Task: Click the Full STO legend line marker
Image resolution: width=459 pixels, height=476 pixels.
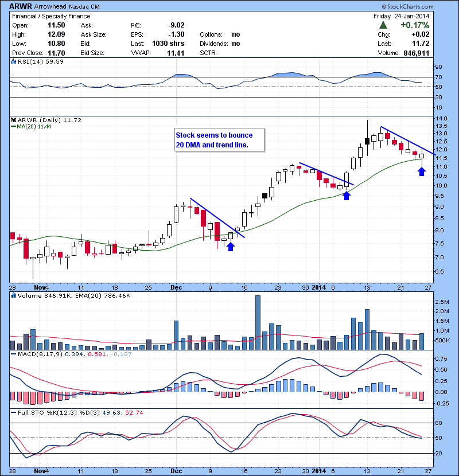Action: click(13, 412)
